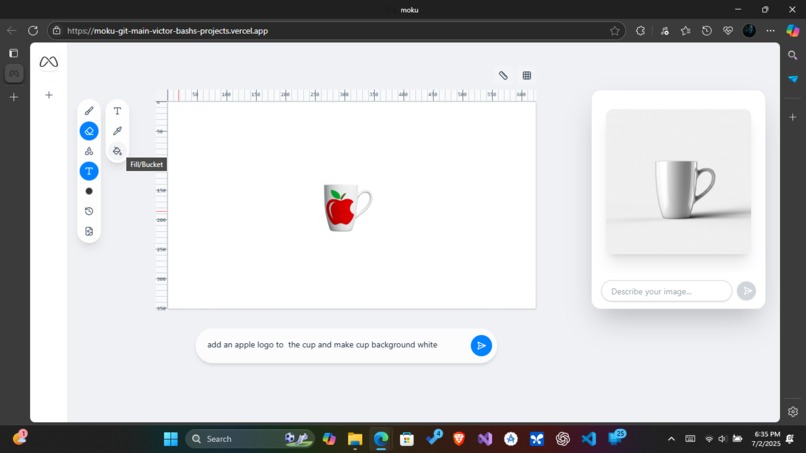
Task: Open the Telegram icon in Edge sidebar
Action: (793, 79)
